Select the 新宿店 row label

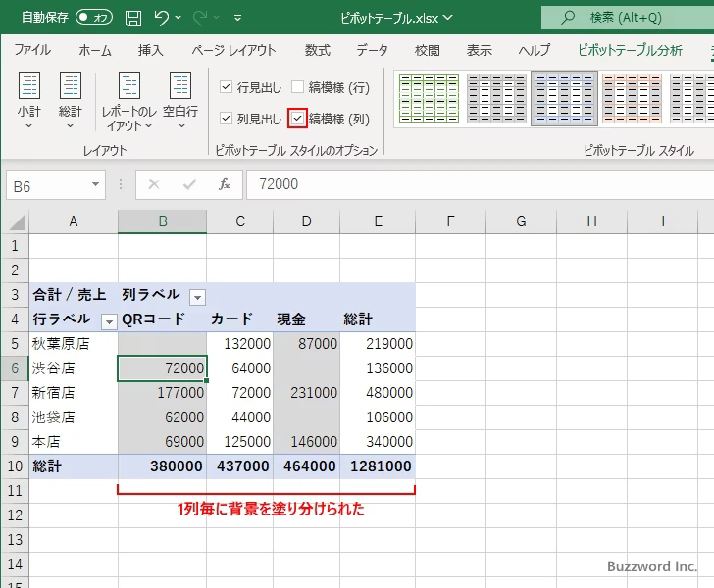click(74, 393)
